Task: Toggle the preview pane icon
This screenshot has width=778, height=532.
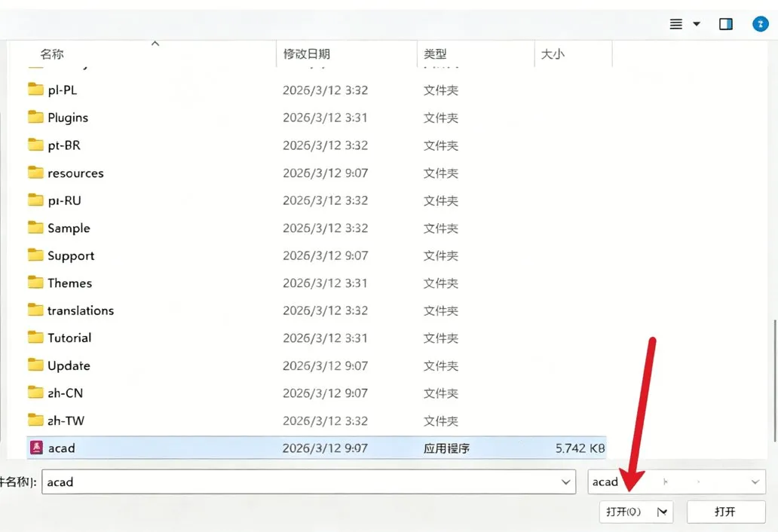Action: coord(726,24)
